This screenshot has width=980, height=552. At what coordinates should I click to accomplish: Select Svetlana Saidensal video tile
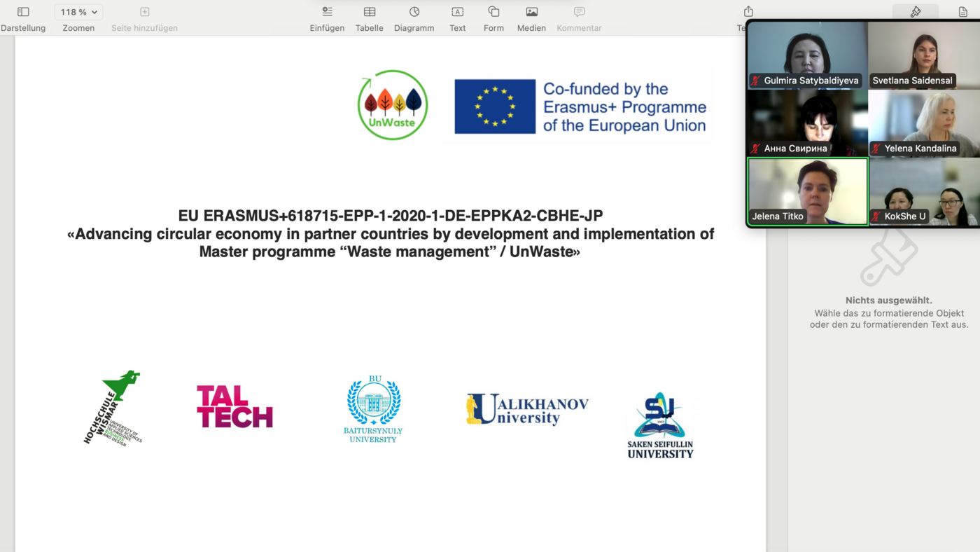click(924, 55)
